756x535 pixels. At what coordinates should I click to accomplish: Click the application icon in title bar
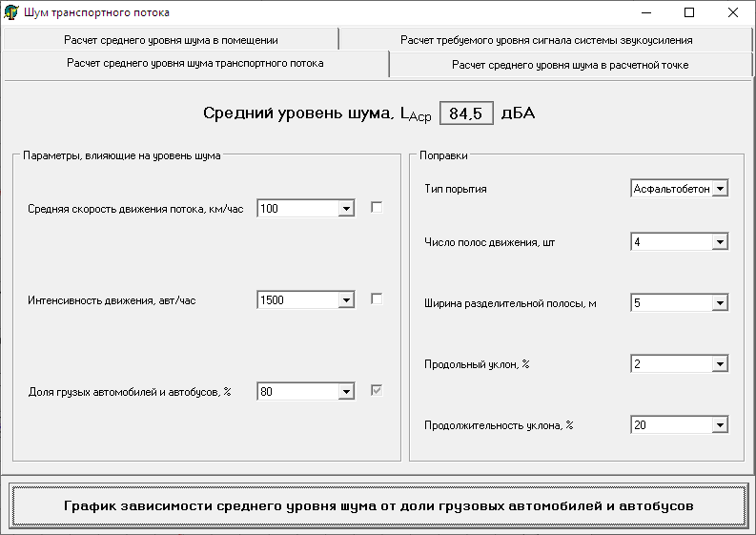pos(10,12)
